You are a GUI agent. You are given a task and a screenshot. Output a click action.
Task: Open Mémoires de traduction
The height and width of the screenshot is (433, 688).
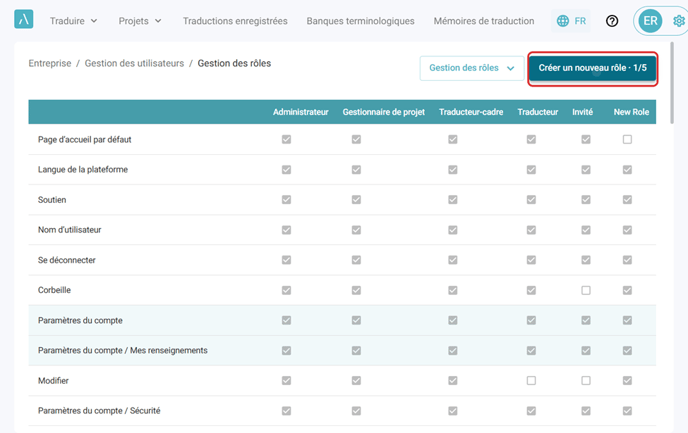click(484, 21)
